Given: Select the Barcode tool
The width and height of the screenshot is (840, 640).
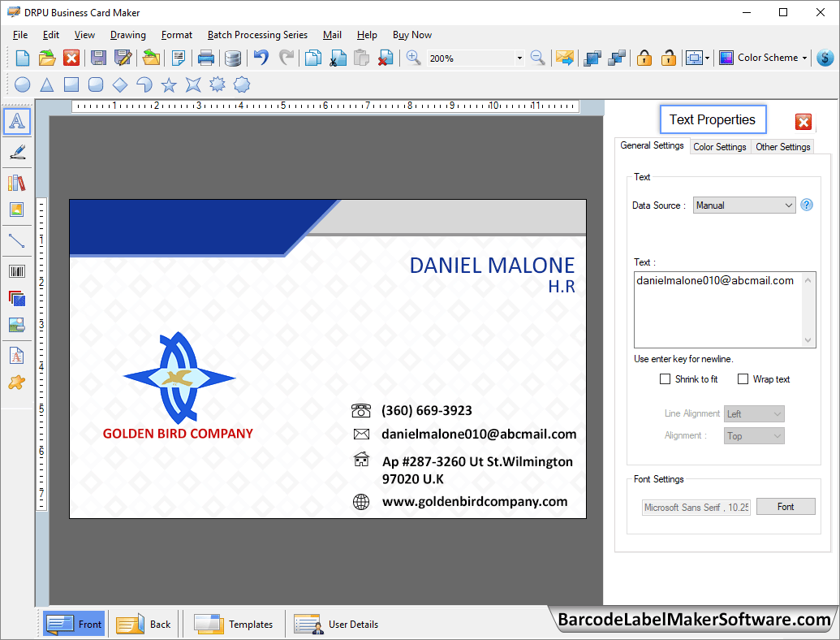Looking at the screenshot, I should (16, 271).
